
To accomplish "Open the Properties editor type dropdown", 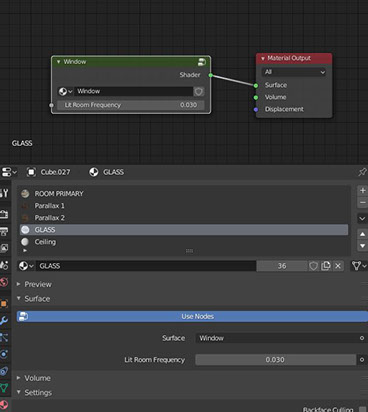I will 9,172.
